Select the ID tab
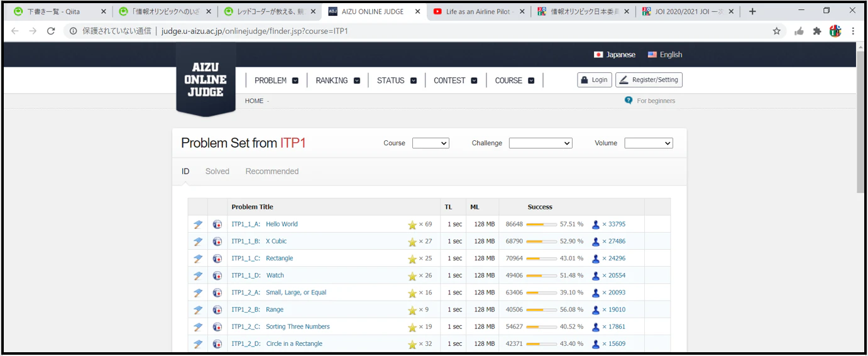 click(x=185, y=171)
